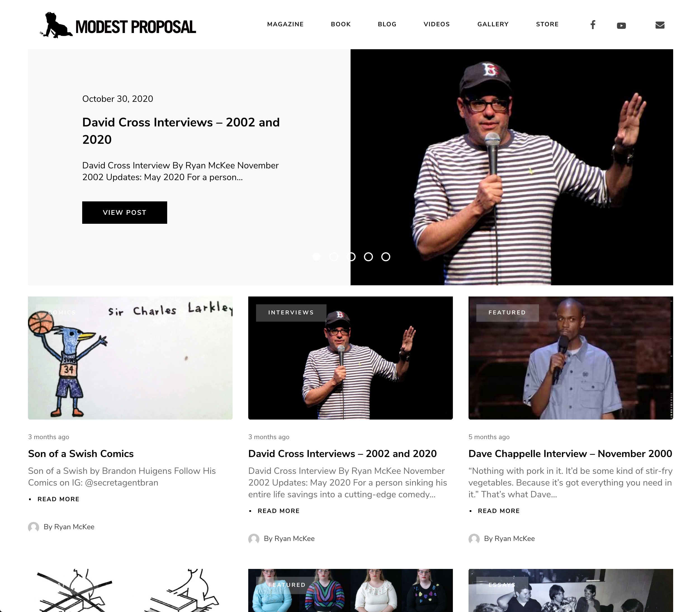700x612 pixels.
Task: Select the second carousel progress dot
Action: (x=334, y=257)
